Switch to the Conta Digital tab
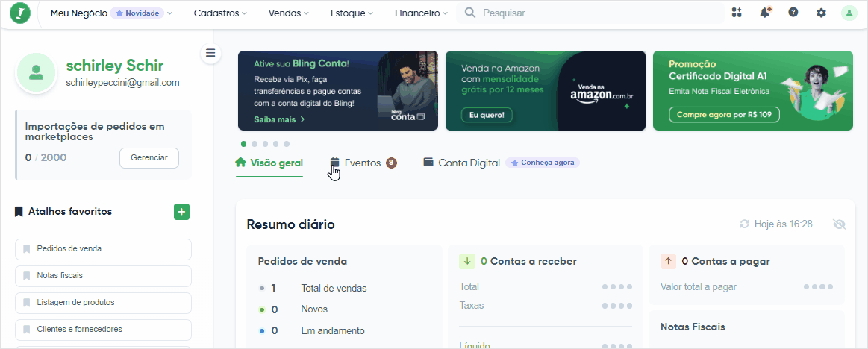The height and width of the screenshot is (349, 868). (x=462, y=163)
